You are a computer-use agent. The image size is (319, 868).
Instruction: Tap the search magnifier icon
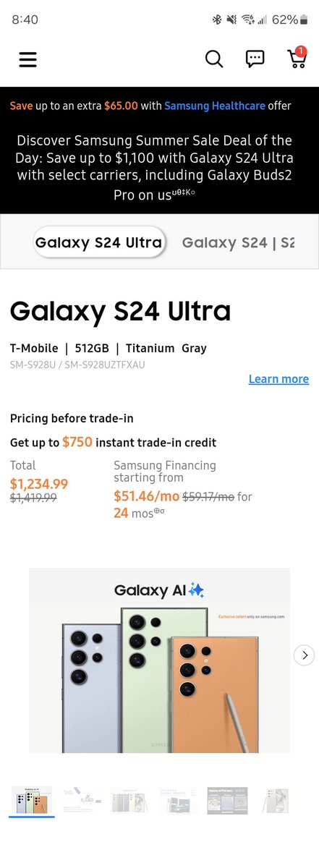tap(214, 59)
